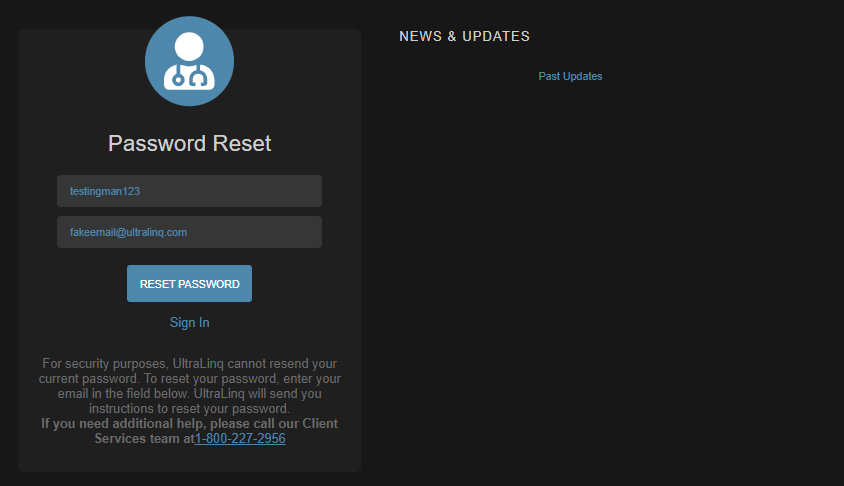Click the Password Reset heading text

pos(189,143)
